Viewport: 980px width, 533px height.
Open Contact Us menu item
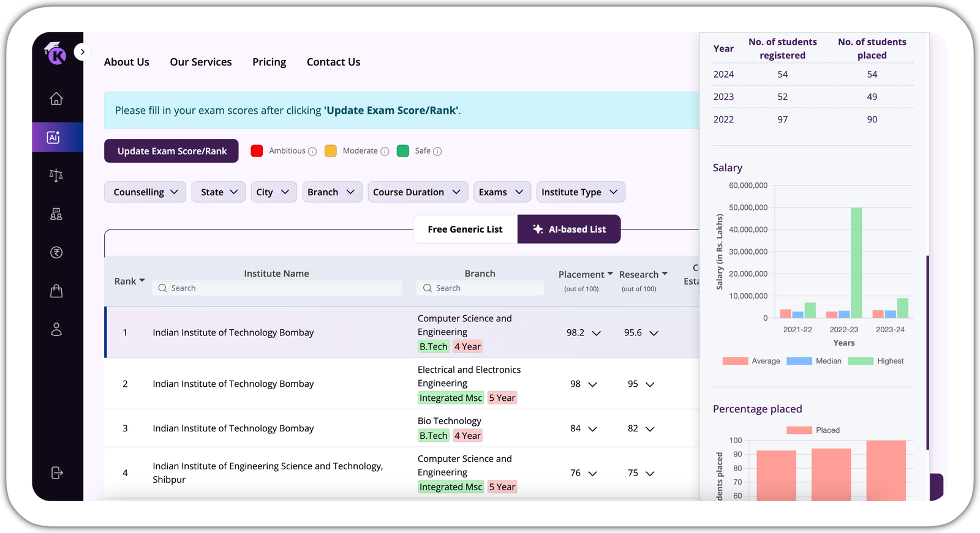tap(334, 62)
